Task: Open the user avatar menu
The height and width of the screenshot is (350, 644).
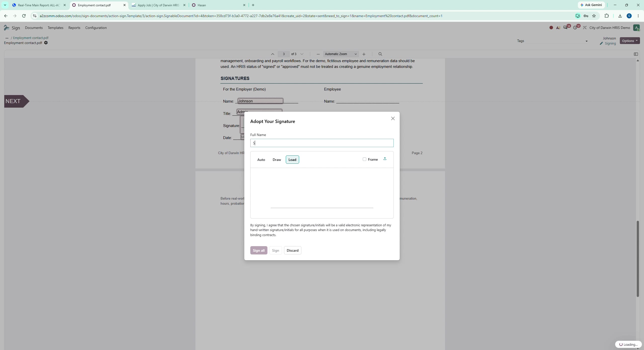Action: (x=636, y=28)
